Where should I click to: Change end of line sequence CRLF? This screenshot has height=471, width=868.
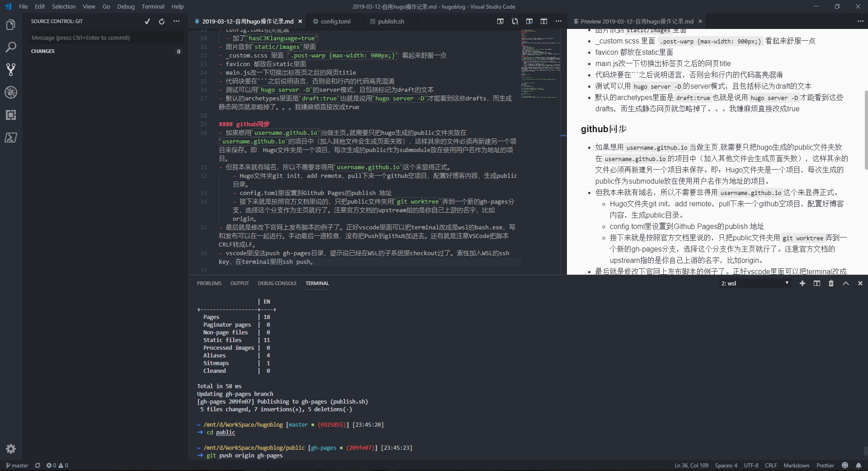coord(771,466)
